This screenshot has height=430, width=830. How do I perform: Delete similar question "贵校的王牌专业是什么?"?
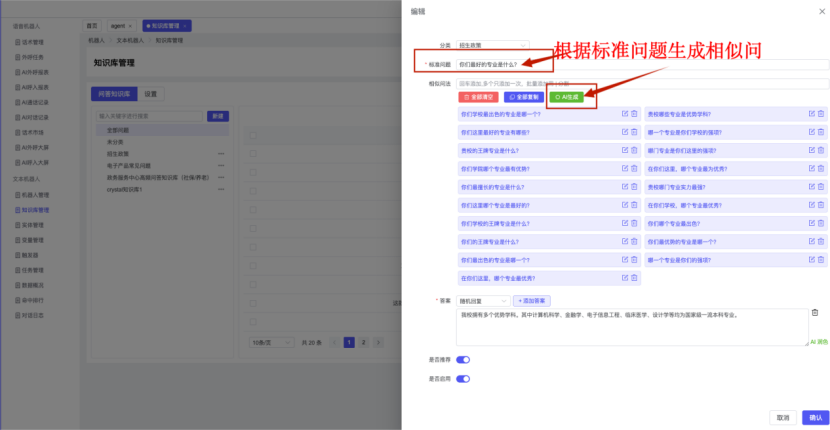633,150
